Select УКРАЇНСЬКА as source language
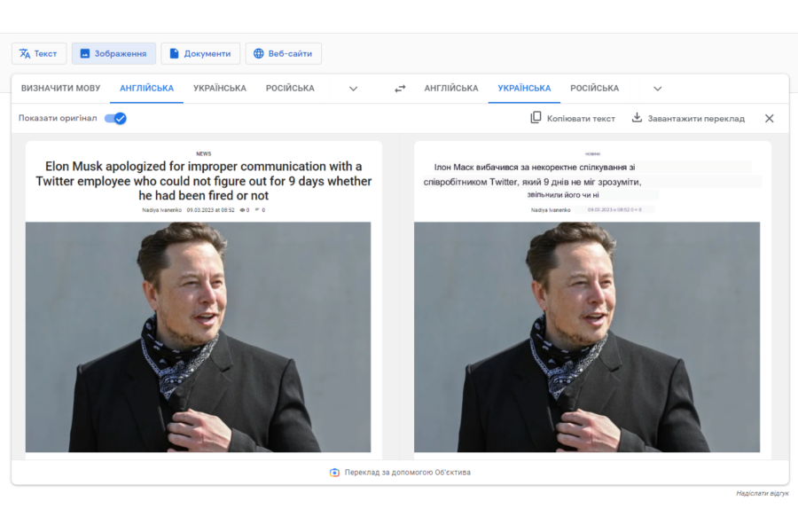This screenshot has height=532, width=798. (x=219, y=88)
